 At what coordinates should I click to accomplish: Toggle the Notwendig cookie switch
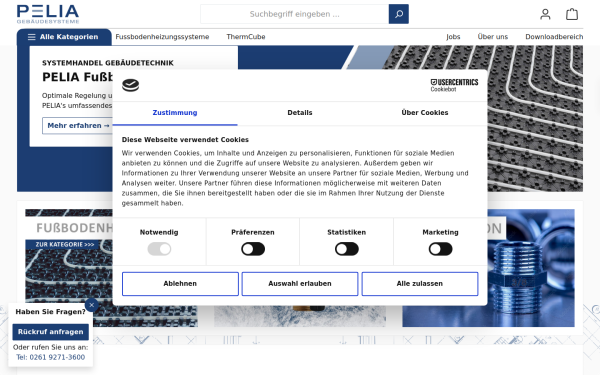(x=159, y=249)
